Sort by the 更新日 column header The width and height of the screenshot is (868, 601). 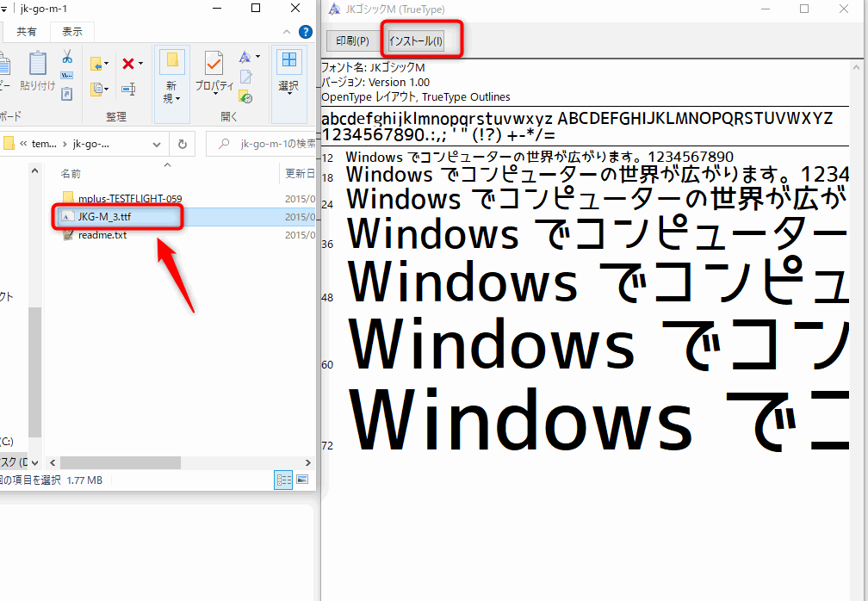(x=300, y=174)
